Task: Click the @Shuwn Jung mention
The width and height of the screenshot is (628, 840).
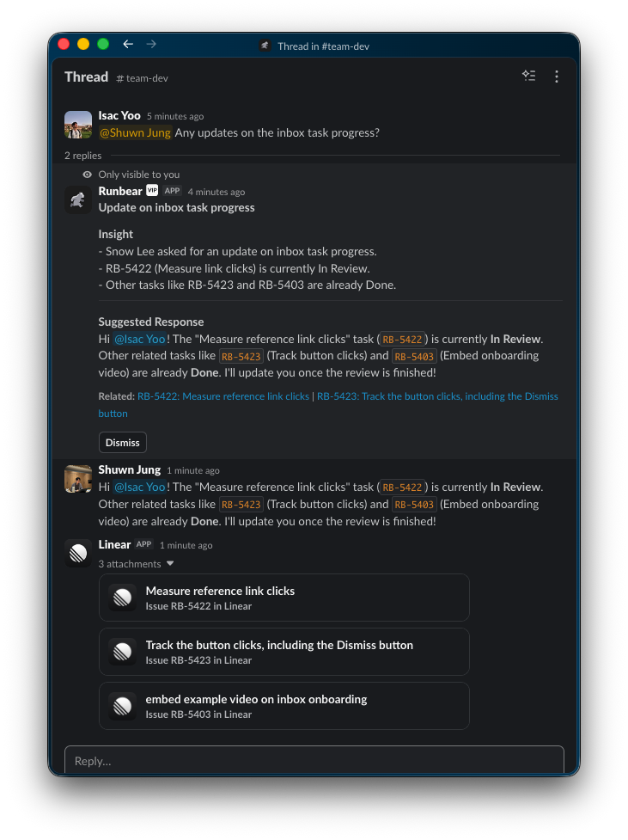Action: (x=136, y=132)
